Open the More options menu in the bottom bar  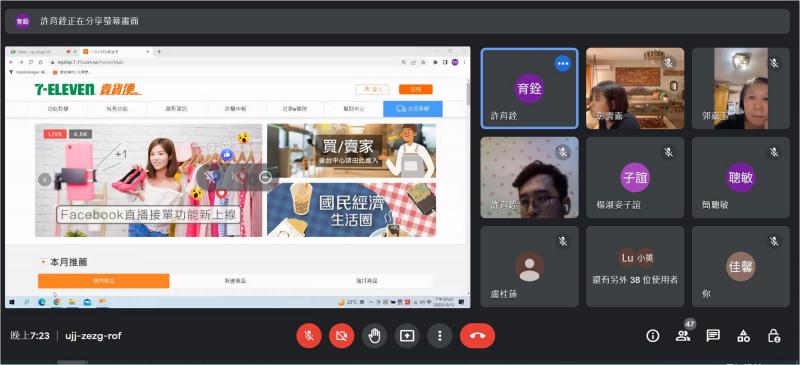click(x=440, y=335)
